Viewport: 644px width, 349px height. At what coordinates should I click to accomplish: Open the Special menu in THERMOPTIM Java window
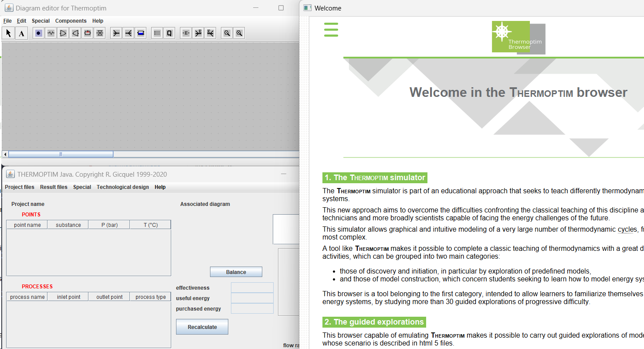82,187
